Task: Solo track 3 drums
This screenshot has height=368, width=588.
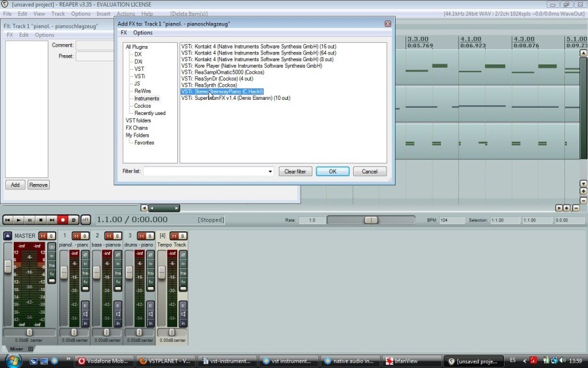Action: (150, 236)
